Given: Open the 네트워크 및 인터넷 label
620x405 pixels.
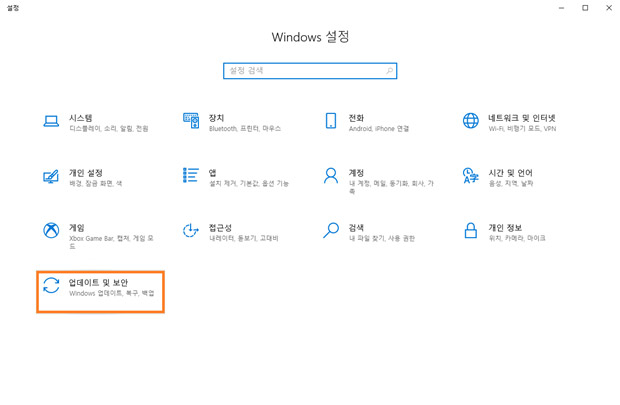Looking at the screenshot, I should click(521, 117).
